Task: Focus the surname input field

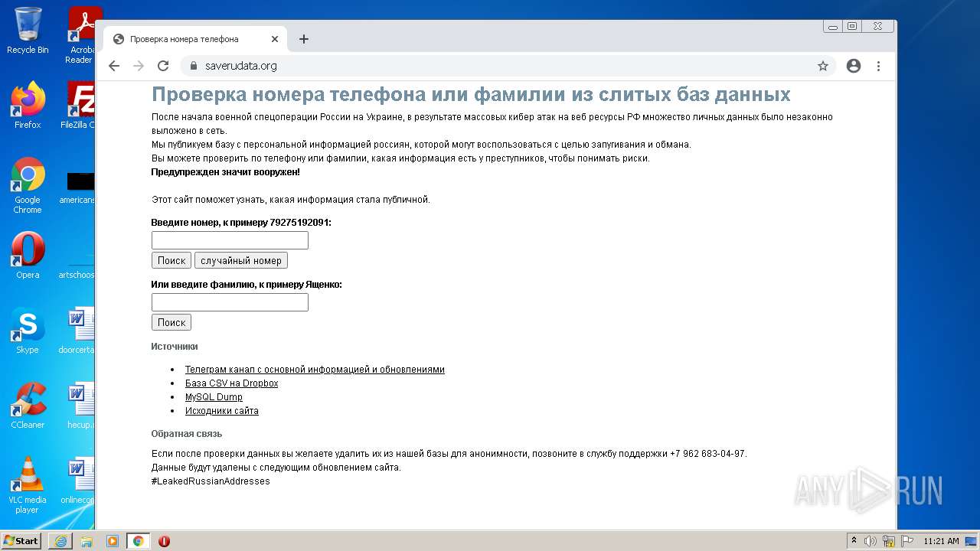Action: 230,302
